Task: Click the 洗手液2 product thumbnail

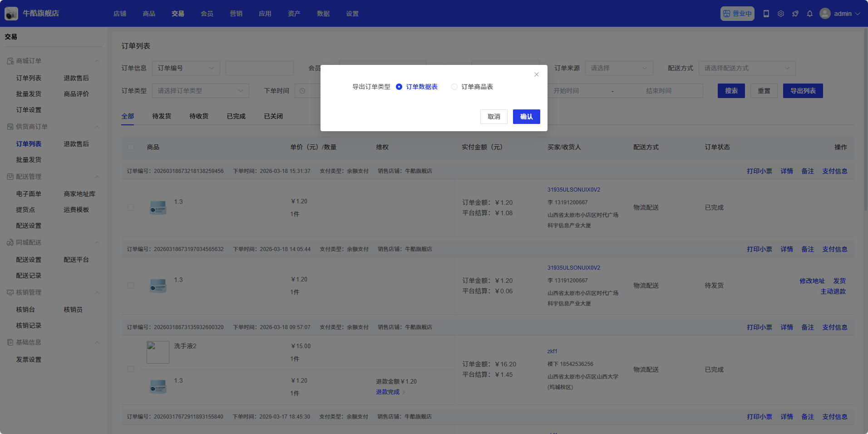Action: tap(158, 352)
